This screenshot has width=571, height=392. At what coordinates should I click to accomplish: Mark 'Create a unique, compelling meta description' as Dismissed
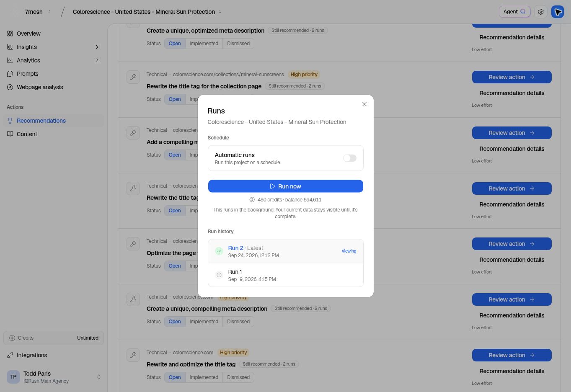pos(238,322)
